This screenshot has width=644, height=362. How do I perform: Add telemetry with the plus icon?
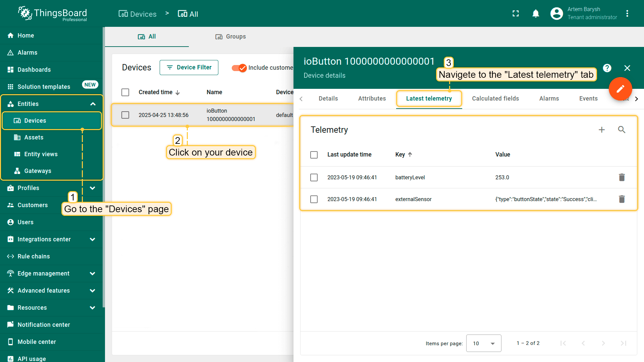pyautogui.click(x=602, y=129)
